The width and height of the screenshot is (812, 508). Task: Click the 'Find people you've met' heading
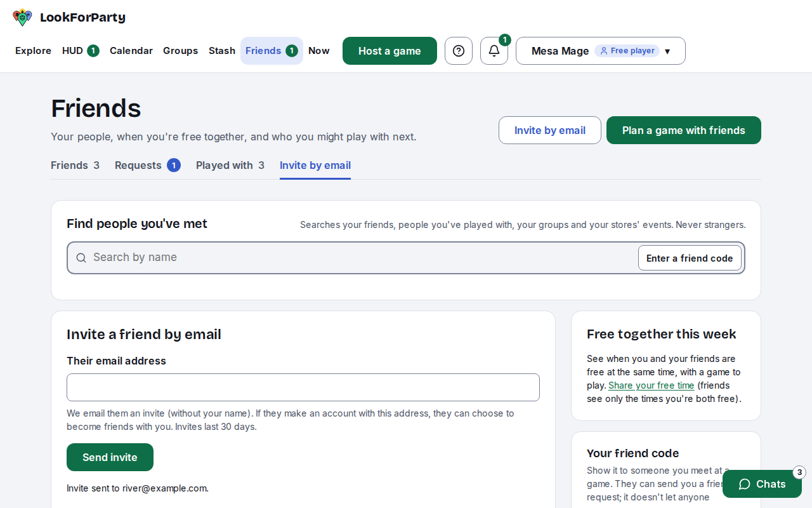[137, 224]
